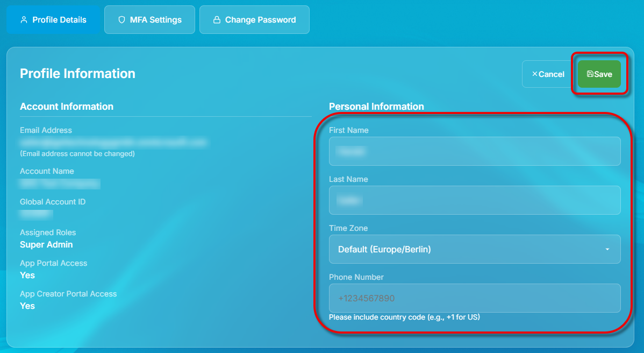Click the Super Admin role text
Image resolution: width=644 pixels, height=353 pixels.
[x=46, y=244]
